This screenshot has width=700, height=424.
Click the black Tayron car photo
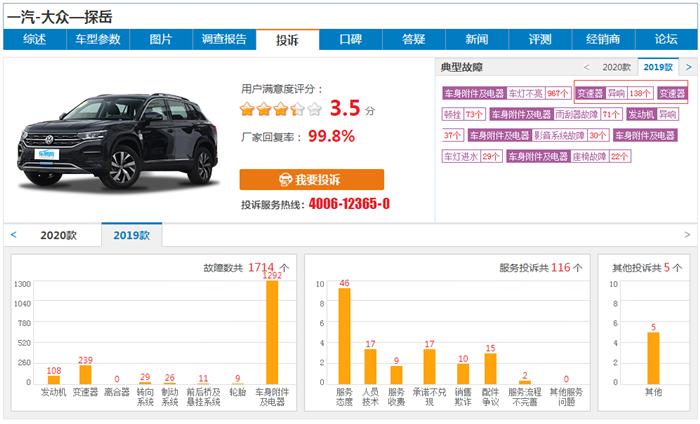118,141
